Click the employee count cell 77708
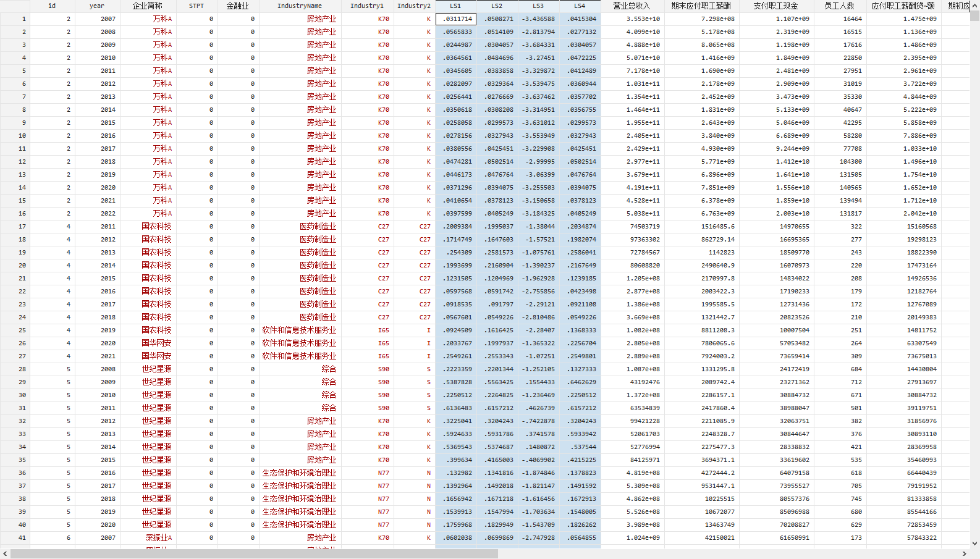The image size is (980, 559). [840, 149]
